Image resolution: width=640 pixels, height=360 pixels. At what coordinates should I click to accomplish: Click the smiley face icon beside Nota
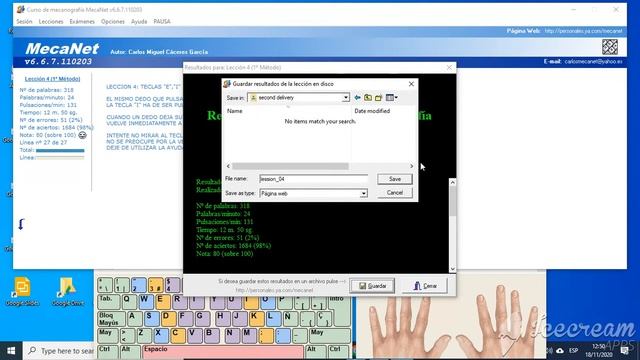[x=82, y=135]
